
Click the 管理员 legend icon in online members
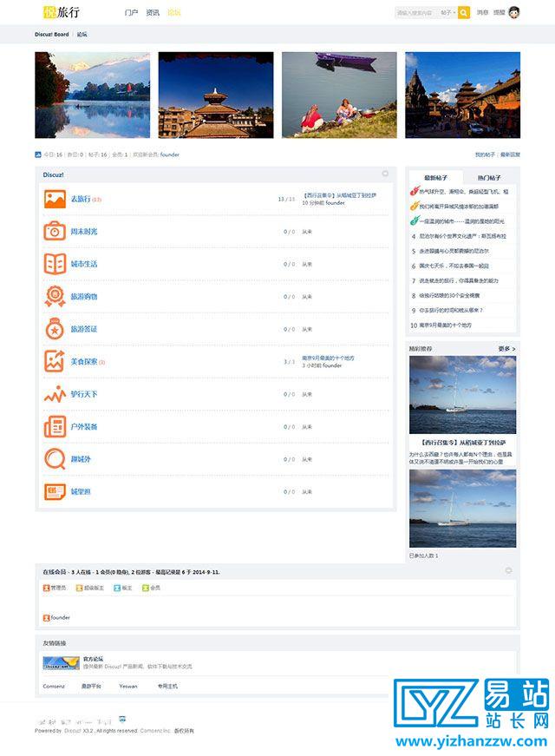[46, 588]
